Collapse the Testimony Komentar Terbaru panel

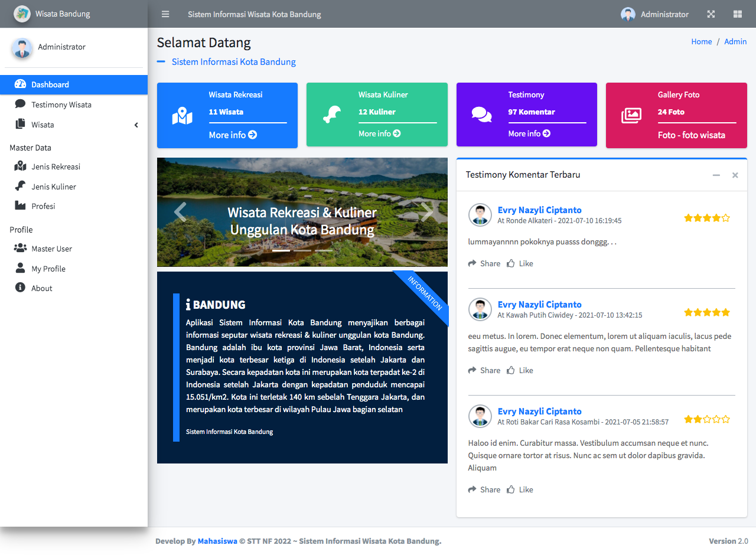coord(716,175)
